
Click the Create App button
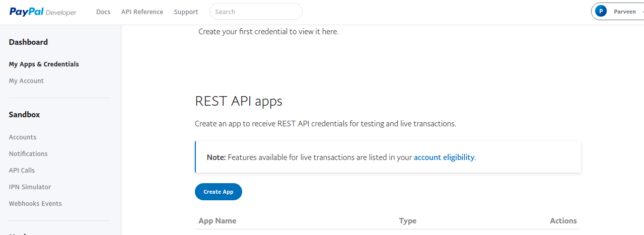pyautogui.click(x=219, y=192)
